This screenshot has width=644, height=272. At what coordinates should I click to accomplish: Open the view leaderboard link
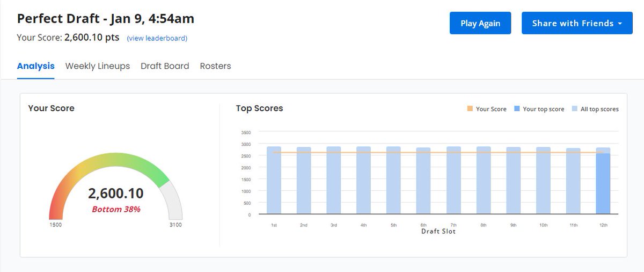click(x=157, y=38)
